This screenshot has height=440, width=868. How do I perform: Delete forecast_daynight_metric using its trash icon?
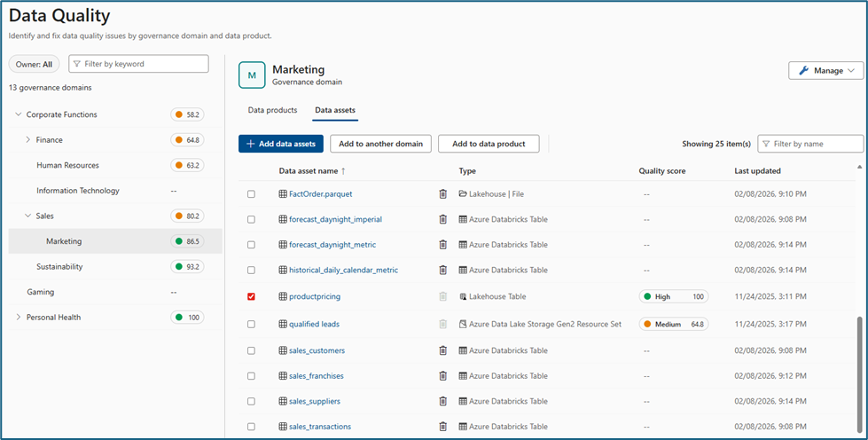[443, 244]
